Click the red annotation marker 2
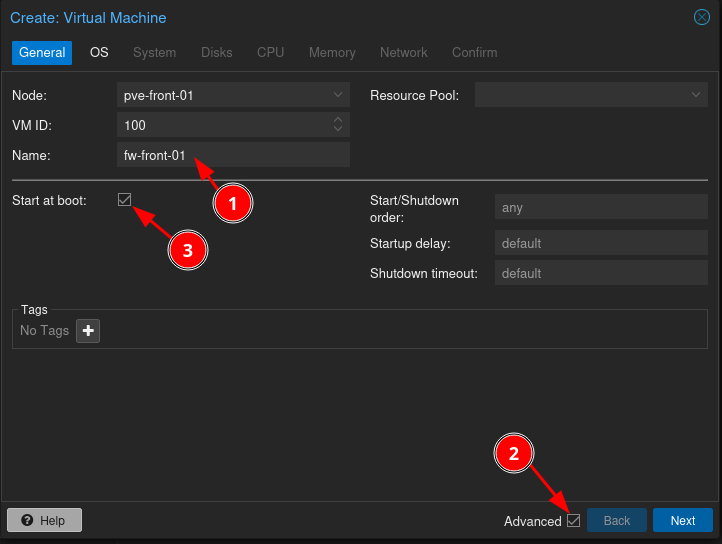 point(514,453)
